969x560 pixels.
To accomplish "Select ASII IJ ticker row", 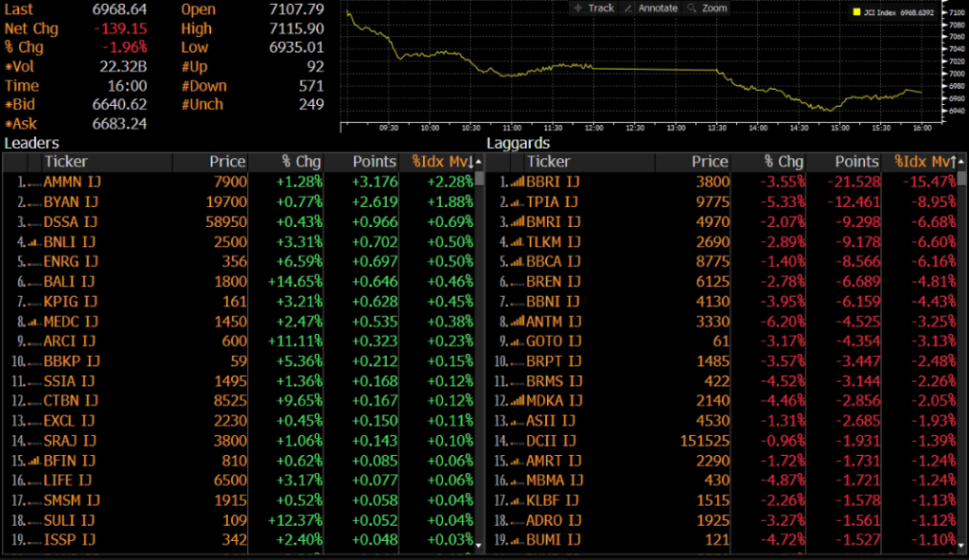I will pos(551,421).
